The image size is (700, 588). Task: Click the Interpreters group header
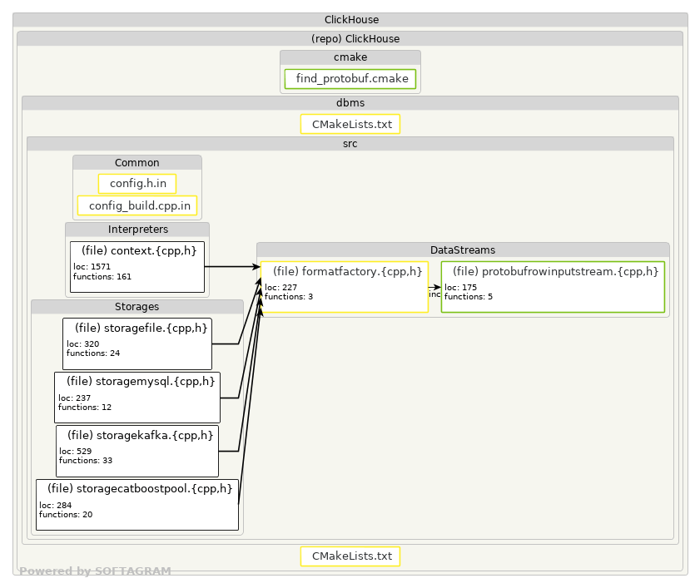pyautogui.click(x=137, y=230)
